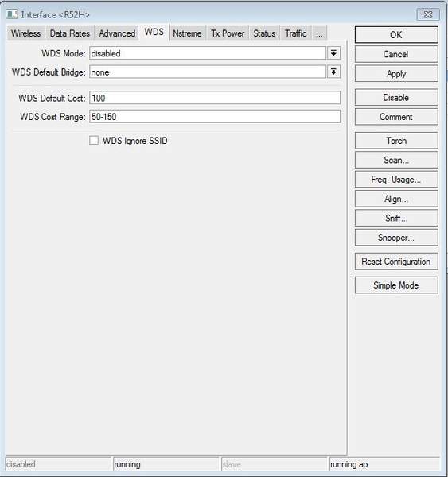This screenshot has width=448, height=477.
Task: View the Status tab
Action: point(264,33)
